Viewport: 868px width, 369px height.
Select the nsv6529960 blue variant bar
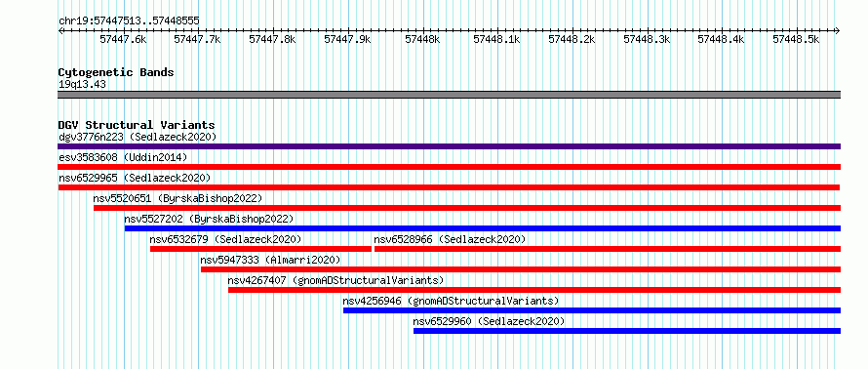point(627,331)
